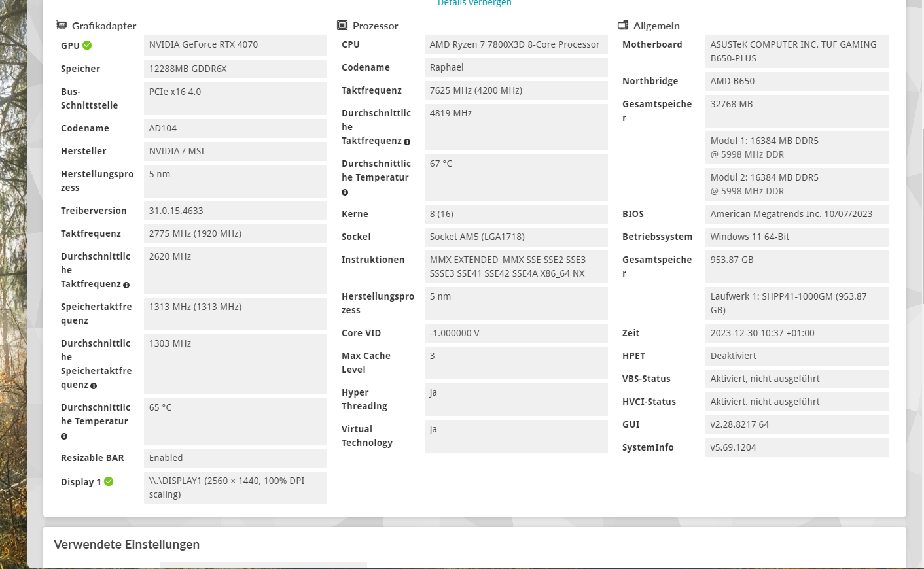
Task: Click the 2775 MHz (1920 MHz) value
Action: click(236, 233)
